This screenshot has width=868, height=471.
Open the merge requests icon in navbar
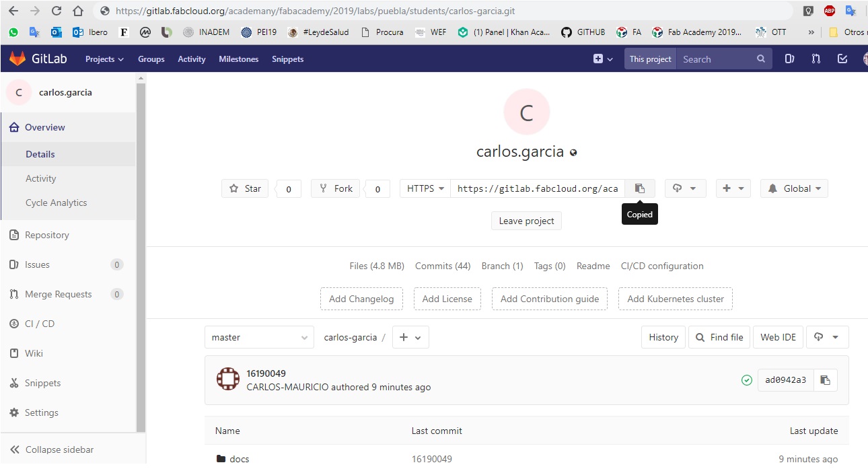(816, 59)
